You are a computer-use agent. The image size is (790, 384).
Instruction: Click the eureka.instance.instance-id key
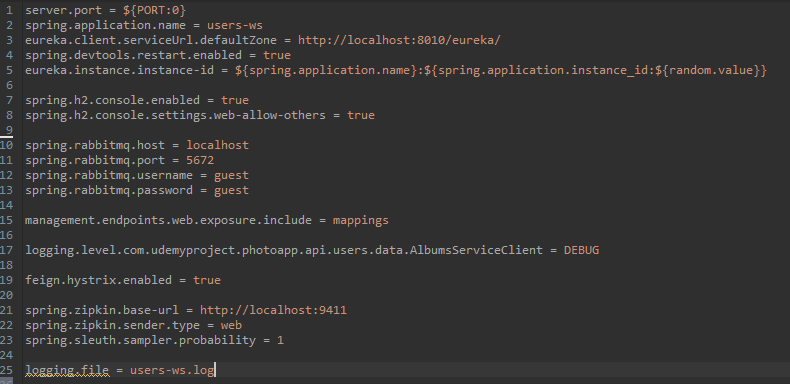pyautogui.click(x=120, y=70)
